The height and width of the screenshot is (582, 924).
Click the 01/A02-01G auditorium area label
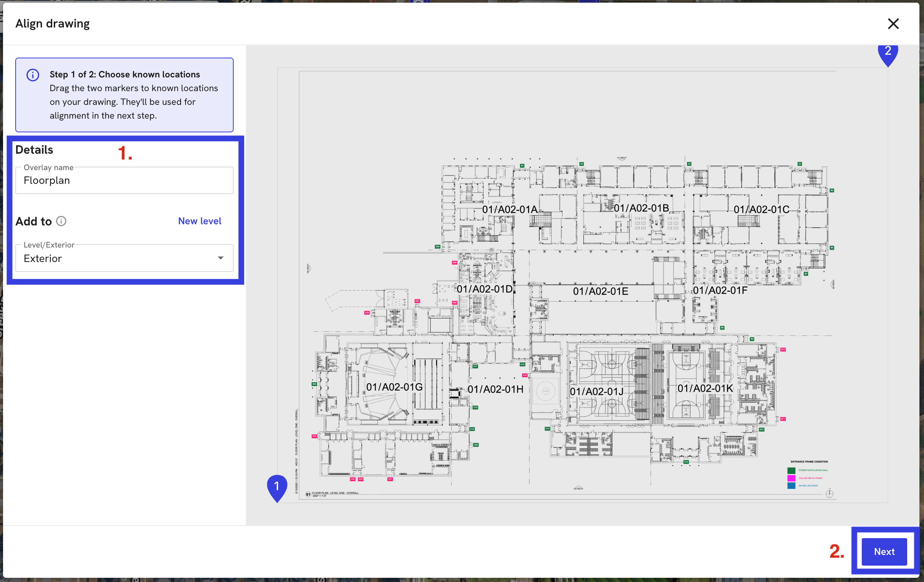pyautogui.click(x=394, y=387)
